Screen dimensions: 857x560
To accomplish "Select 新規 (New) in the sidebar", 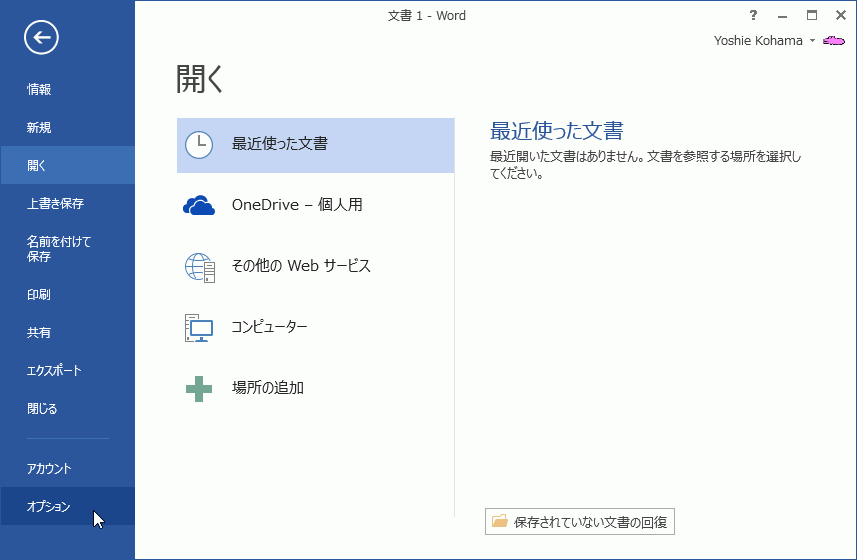I will tap(39, 127).
